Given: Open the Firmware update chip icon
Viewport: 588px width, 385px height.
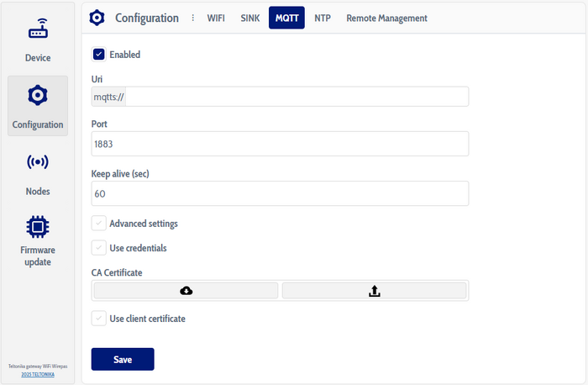Looking at the screenshot, I should click(38, 225).
